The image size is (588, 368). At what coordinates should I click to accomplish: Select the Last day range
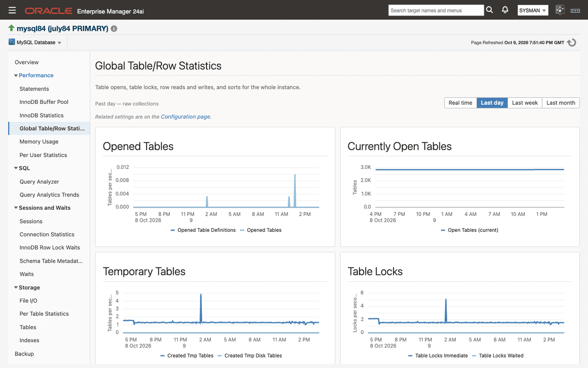click(492, 103)
